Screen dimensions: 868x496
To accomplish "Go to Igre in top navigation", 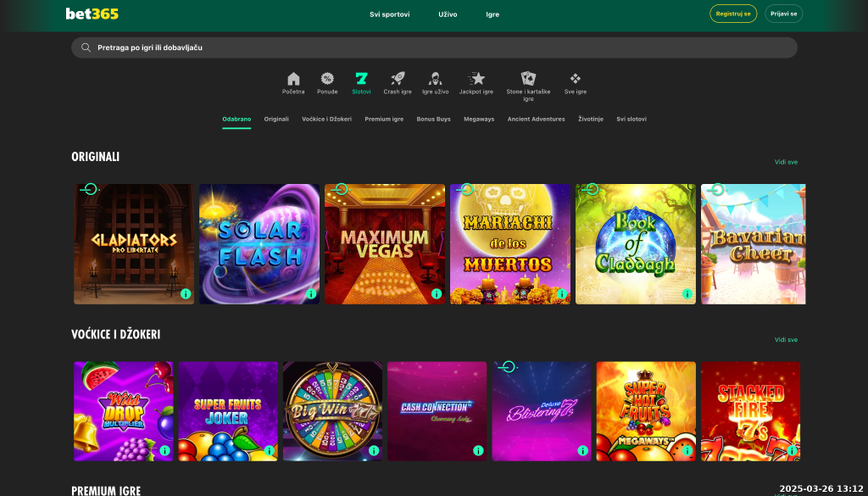I will tap(492, 14).
